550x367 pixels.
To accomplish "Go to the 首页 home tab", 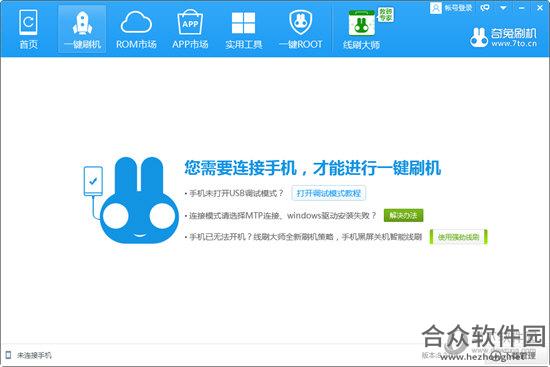I will pyautogui.click(x=28, y=29).
